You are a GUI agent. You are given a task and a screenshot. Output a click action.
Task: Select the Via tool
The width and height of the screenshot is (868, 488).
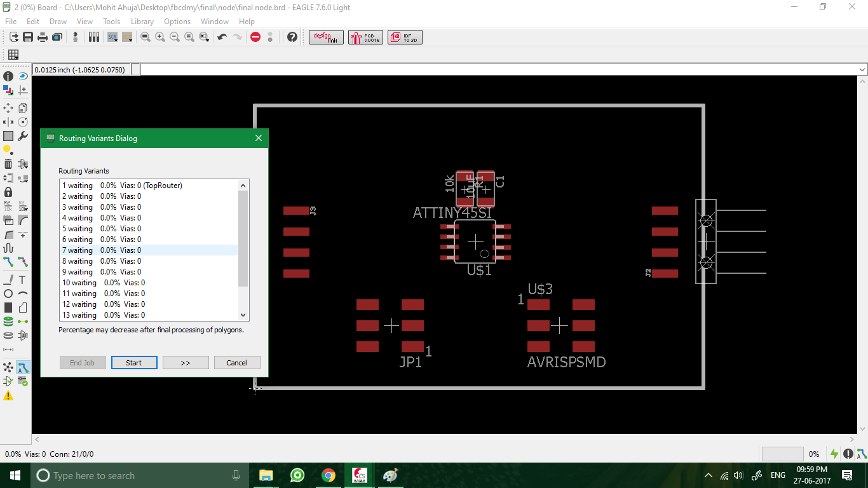pos(8,322)
